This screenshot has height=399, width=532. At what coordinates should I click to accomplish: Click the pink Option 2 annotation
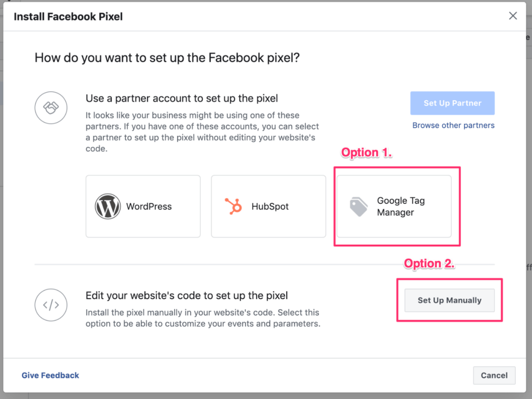point(429,264)
